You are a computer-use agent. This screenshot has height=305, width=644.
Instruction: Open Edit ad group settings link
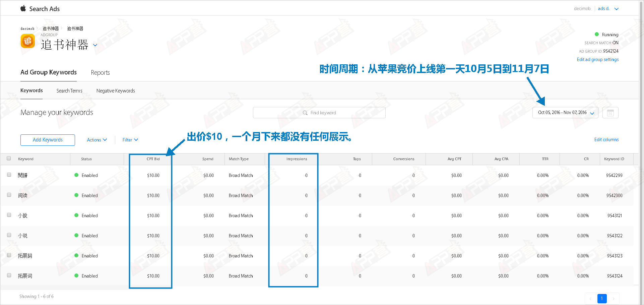pos(597,59)
